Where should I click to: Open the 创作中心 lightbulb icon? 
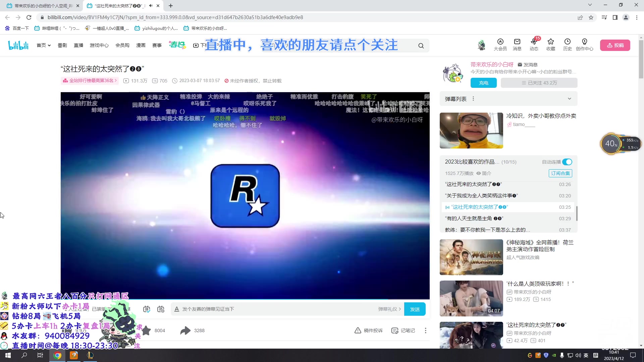[x=585, y=45]
